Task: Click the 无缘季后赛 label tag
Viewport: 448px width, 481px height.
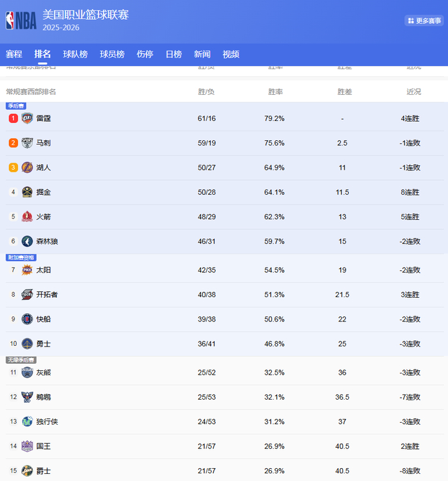Action: coord(21,360)
